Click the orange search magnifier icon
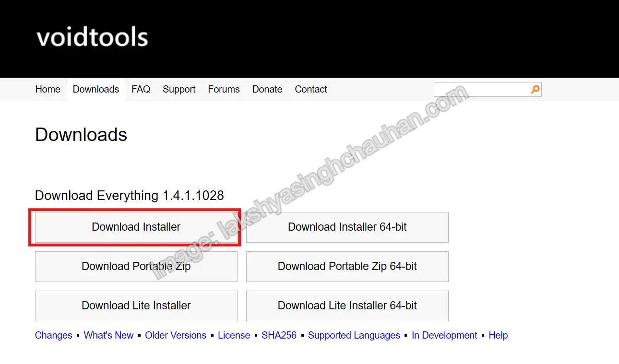Viewport: 619px width, 364px height. (x=535, y=89)
